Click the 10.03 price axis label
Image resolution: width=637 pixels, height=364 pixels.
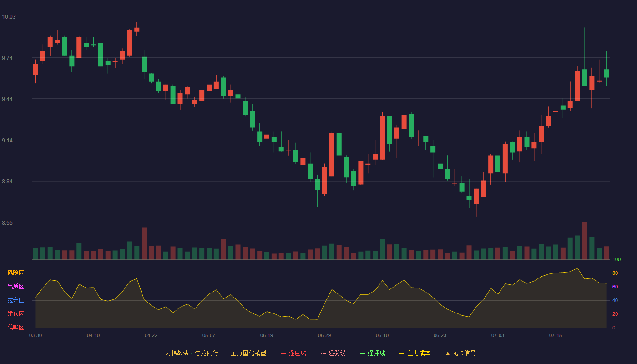click(9, 17)
